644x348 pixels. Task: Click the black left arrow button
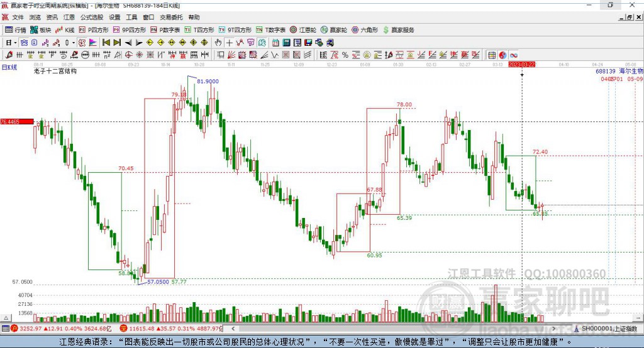(128, 43)
